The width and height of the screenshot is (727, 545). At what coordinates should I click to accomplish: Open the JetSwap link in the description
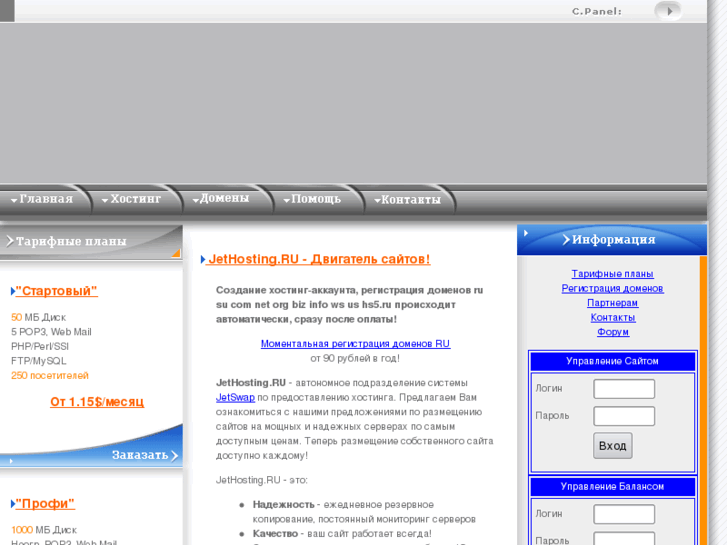235,398
